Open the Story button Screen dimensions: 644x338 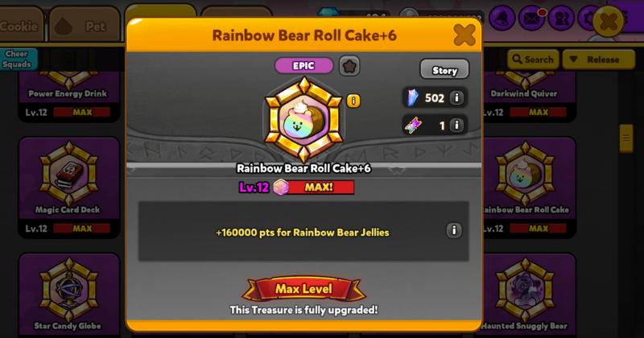[x=444, y=69]
